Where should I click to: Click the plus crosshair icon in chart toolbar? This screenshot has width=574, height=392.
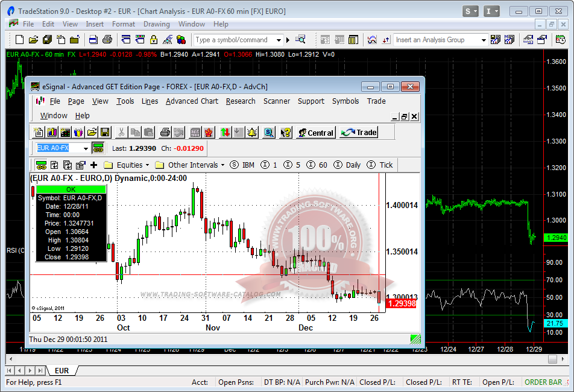tap(93, 165)
